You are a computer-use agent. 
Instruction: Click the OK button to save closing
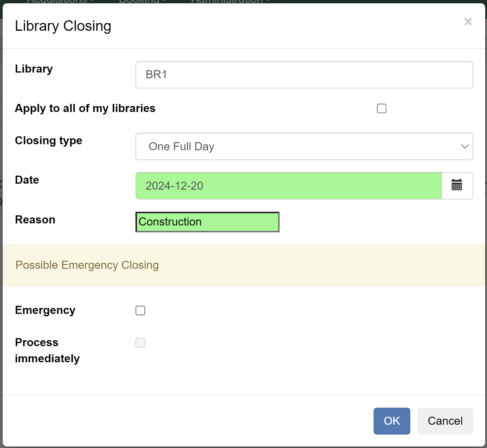392,421
